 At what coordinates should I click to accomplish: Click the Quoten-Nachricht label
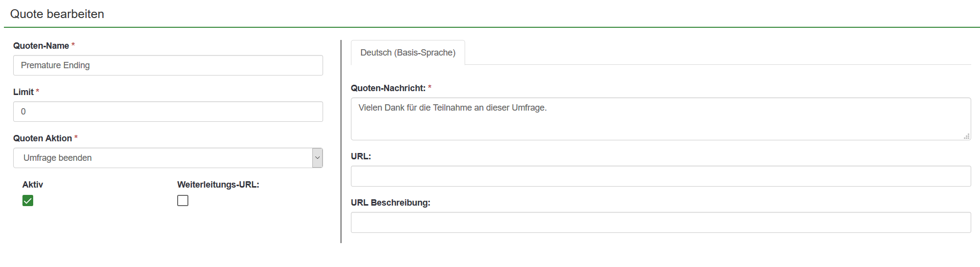(388, 88)
